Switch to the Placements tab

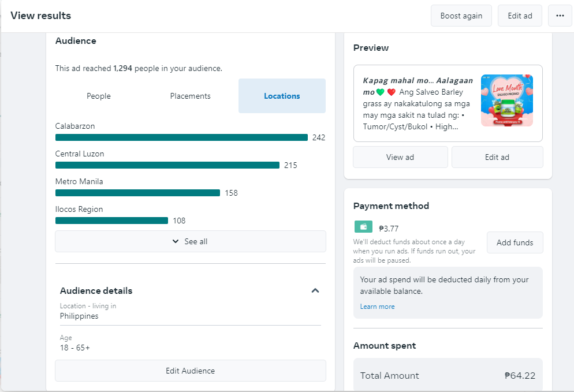pos(191,96)
